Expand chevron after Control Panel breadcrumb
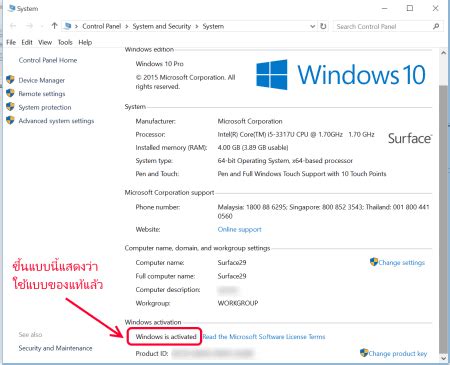This screenshot has height=365, width=450. coord(127,26)
